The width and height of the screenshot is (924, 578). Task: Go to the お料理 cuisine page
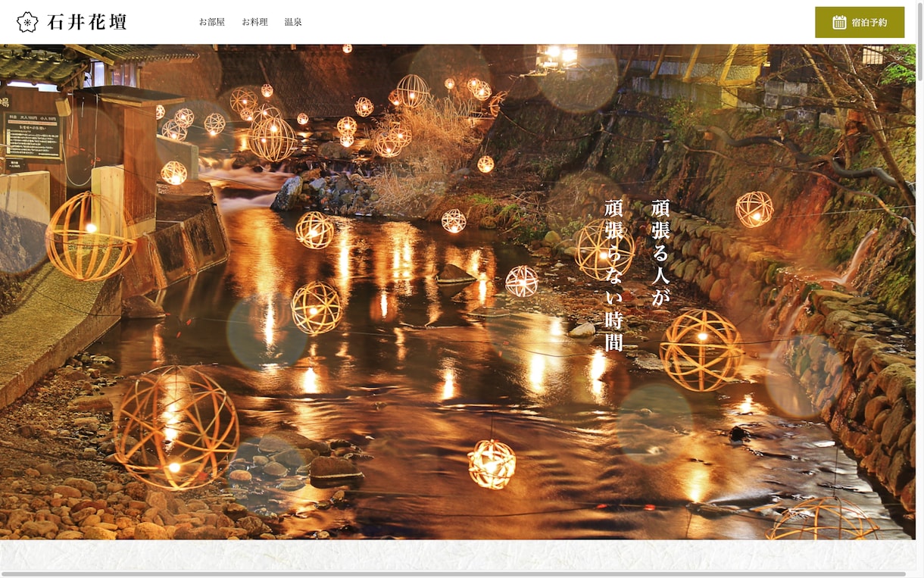[254, 22]
